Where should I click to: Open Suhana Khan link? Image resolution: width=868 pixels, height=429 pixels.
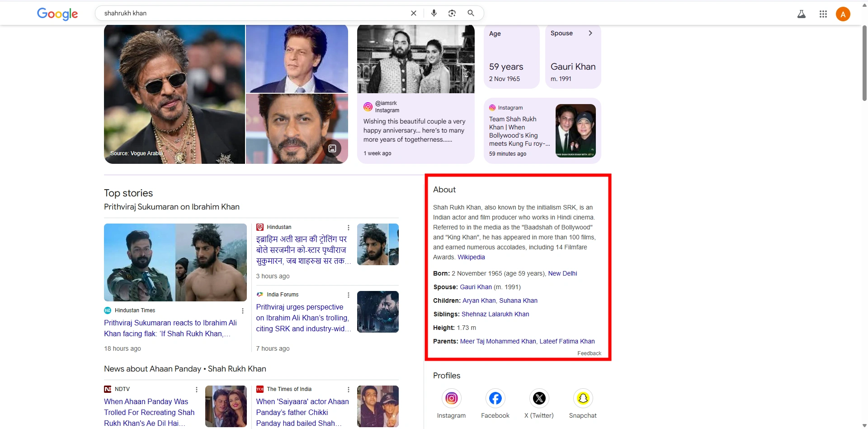pyautogui.click(x=518, y=300)
